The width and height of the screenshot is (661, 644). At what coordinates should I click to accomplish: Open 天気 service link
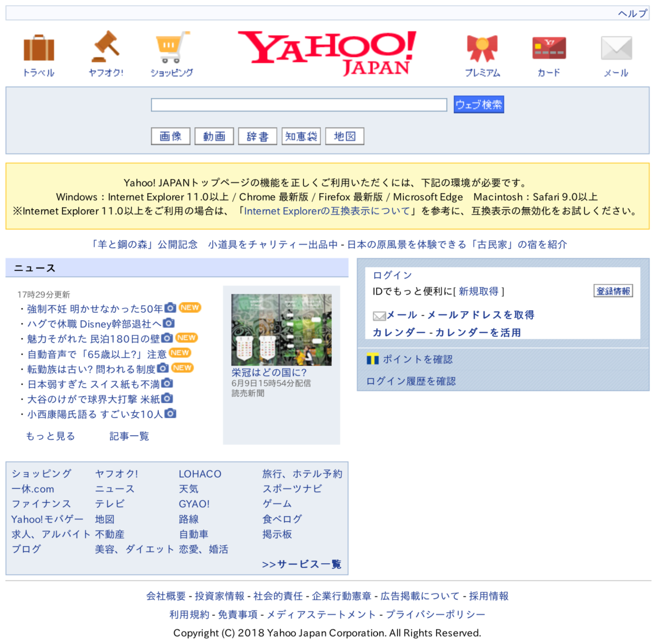point(188,489)
